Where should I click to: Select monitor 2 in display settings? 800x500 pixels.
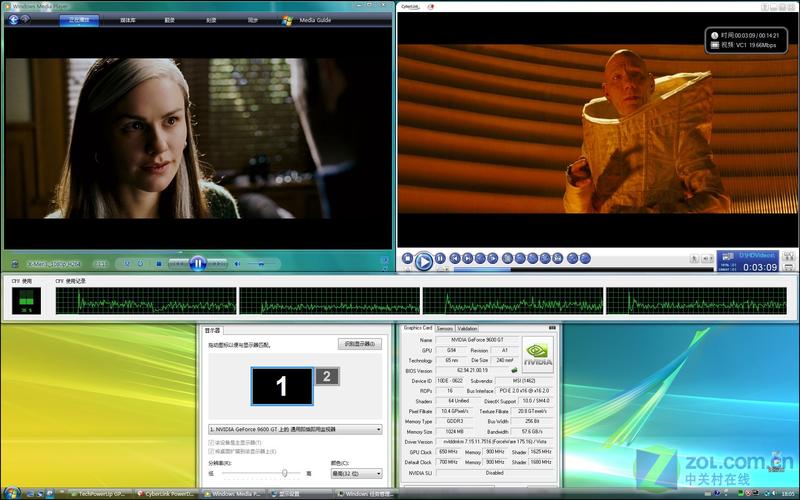[x=327, y=377]
